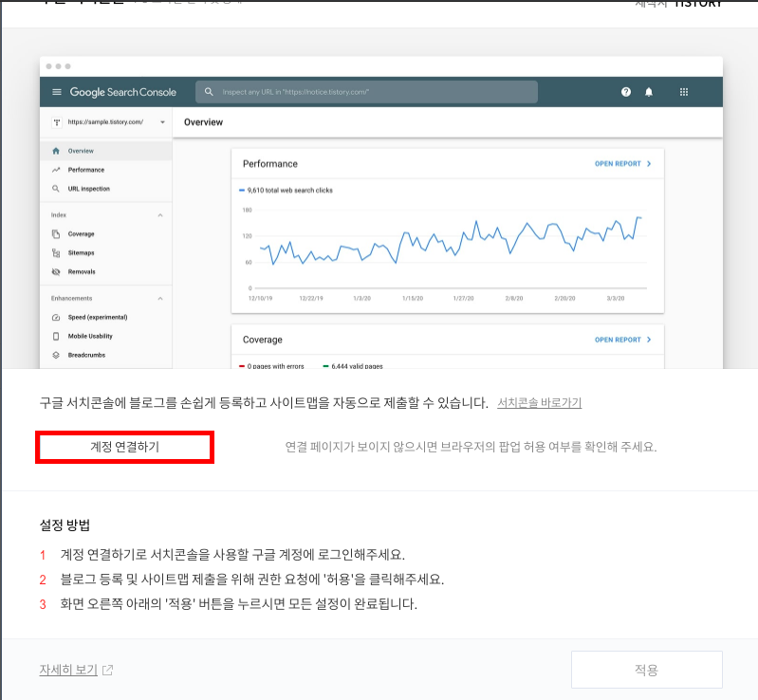Select Removals in the sidebar
The width and height of the screenshot is (758, 700).
click(106, 271)
